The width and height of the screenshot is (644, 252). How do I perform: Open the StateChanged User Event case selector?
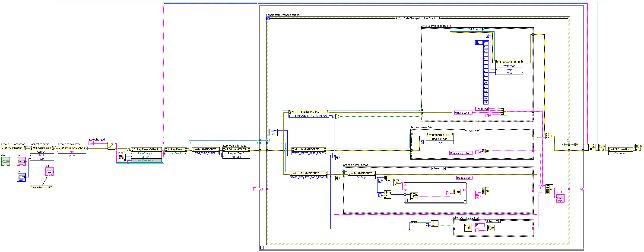pos(438,18)
